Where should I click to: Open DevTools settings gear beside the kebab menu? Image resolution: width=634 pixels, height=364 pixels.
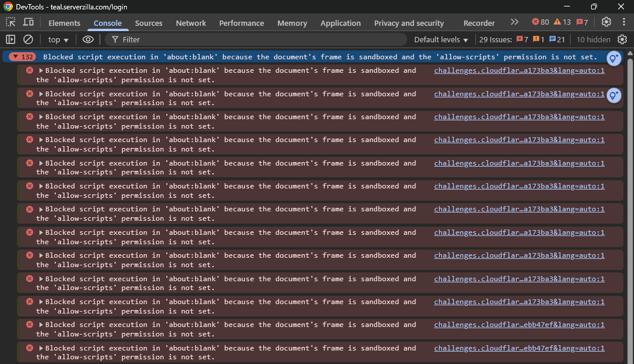[606, 22]
